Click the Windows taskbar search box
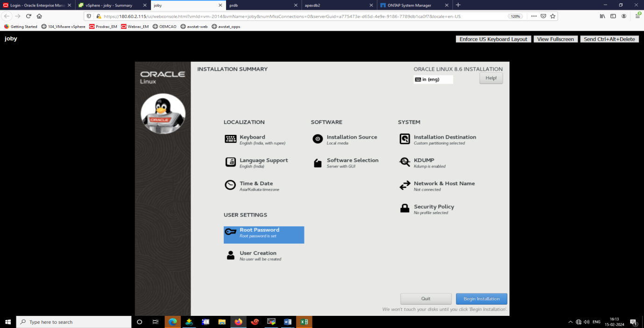The width and height of the screenshot is (644, 328). [74, 322]
